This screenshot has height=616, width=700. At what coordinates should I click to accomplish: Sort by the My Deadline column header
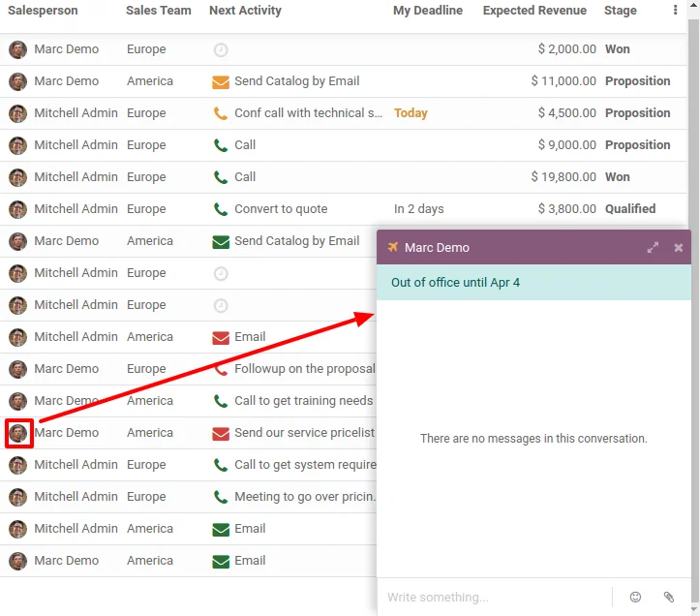pos(428,11)
